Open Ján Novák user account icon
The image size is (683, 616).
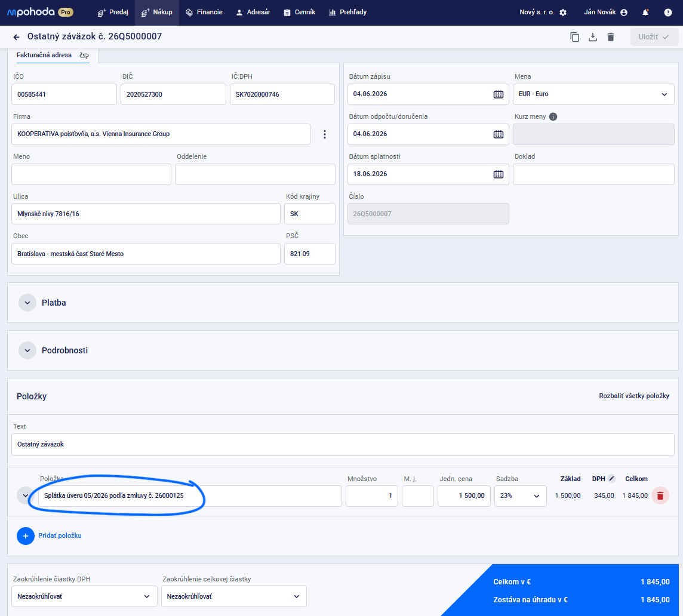[x=624, y=13]
